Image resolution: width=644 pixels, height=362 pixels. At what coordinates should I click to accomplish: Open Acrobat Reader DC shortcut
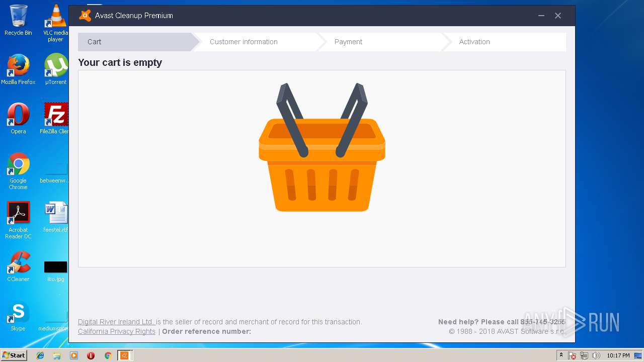click(x=18, y=220)
